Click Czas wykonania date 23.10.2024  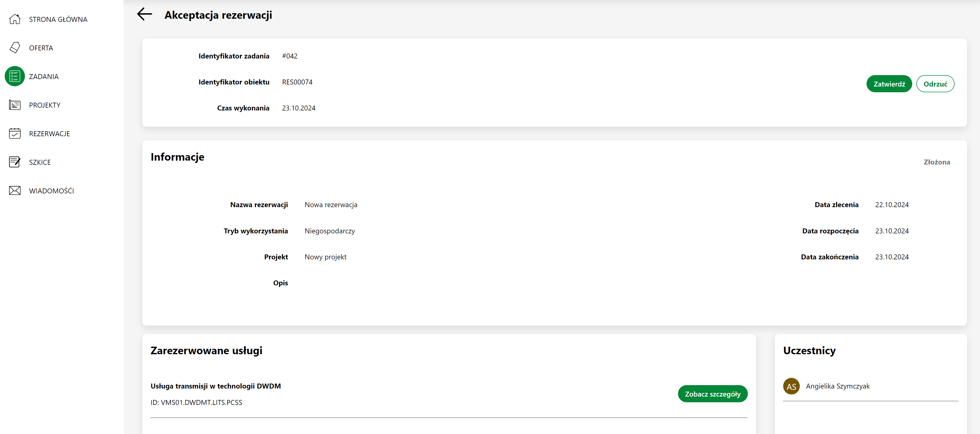click(x=299, y=108)
